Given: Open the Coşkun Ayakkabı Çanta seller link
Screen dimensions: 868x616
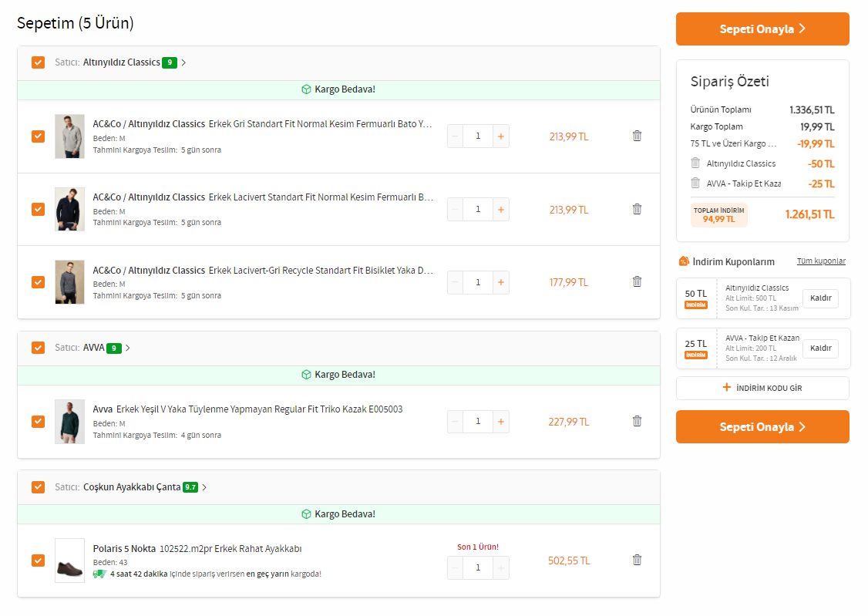Looking at the screenshot, I should pos(132,487).
